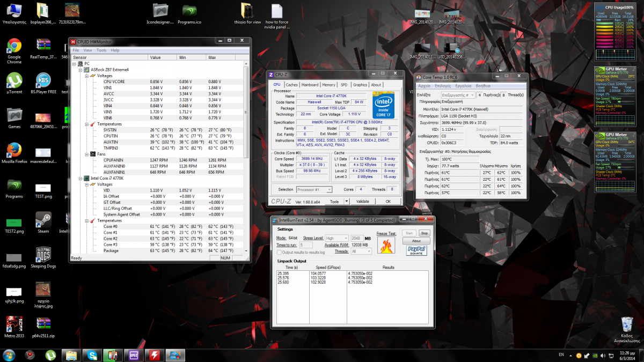
Task: Switch to the Mainboard tab in CPU-Z
Action: pos(310,85)
